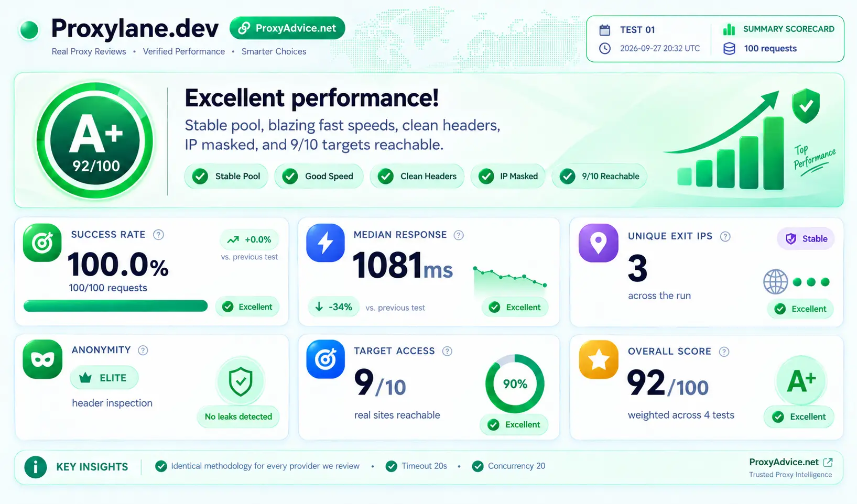Click the -34% response change badge
Image resolution: width=857 pixels, height=504 pixels.
(333, 307)
